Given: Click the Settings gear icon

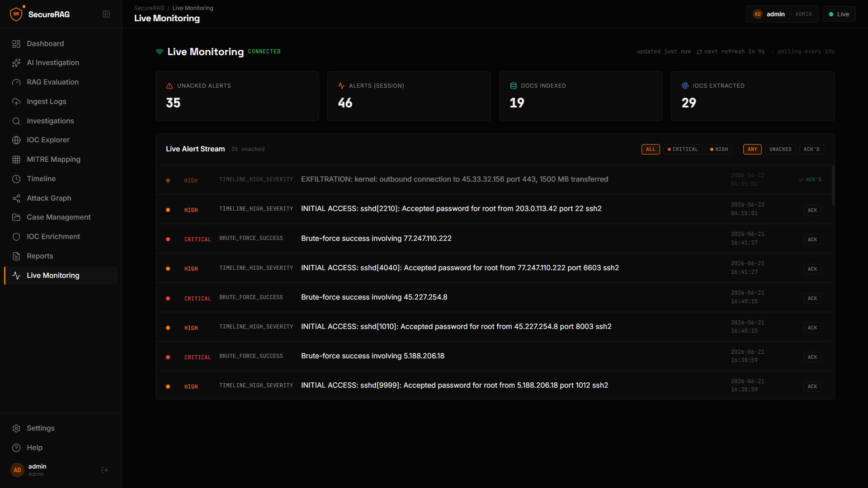Looking at the screenshot, I should point(16,428).
